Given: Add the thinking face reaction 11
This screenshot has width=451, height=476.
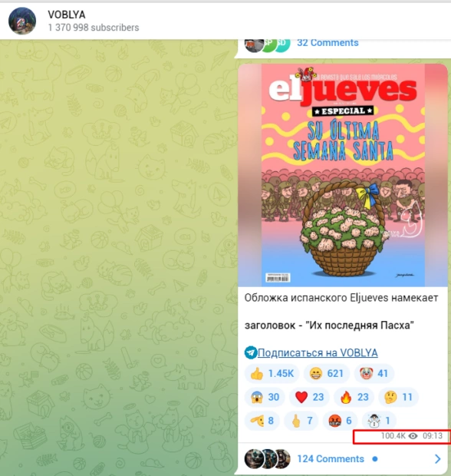Looking at the screenshot, I should (x=398, y=397).
